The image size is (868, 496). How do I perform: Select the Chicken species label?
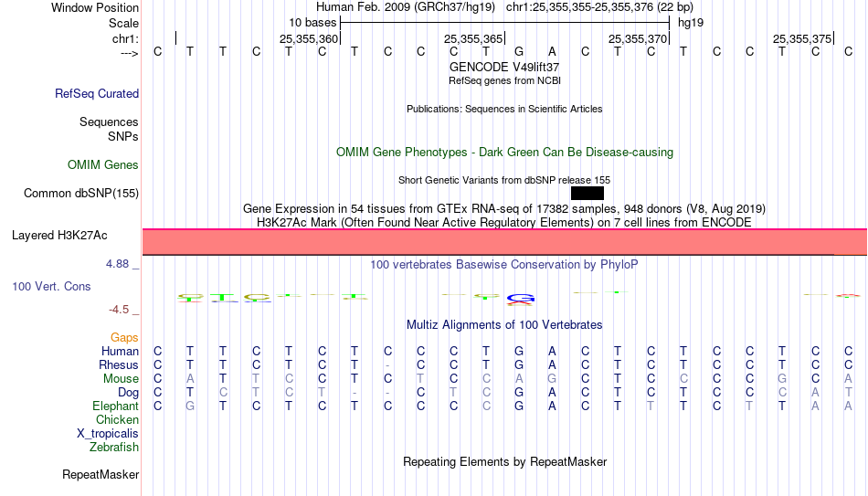[117, 419]
